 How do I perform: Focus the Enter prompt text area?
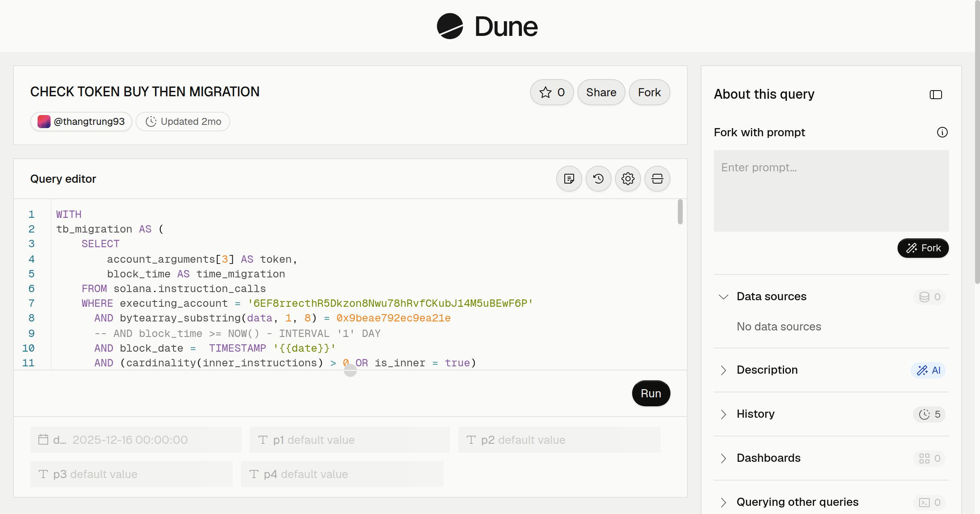tap(831, 191)
